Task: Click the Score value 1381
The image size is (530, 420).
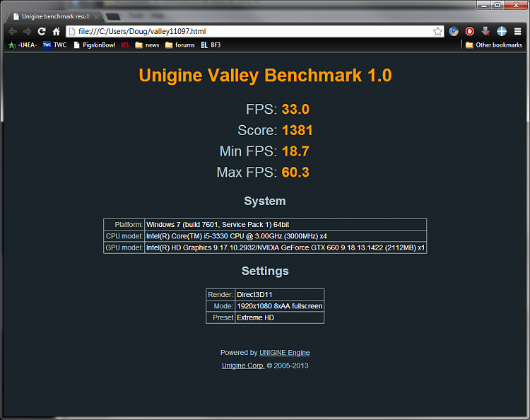Action: pos(297,131)
